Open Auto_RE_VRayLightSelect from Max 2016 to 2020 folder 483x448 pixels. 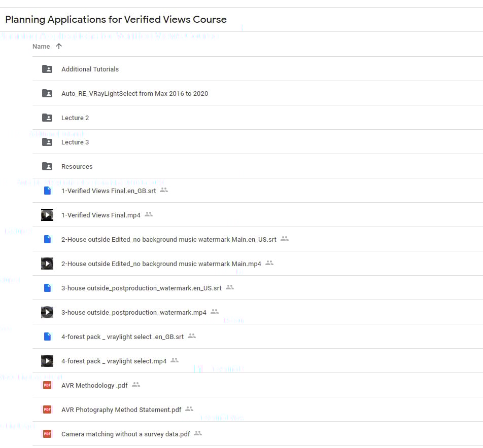point(134,93)
